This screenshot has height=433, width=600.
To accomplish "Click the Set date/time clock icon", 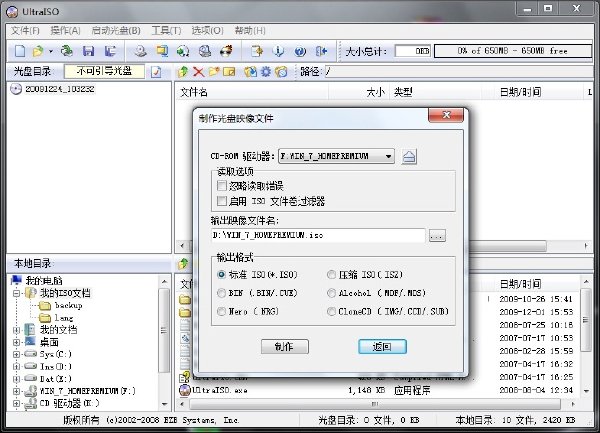I will 281,72.
